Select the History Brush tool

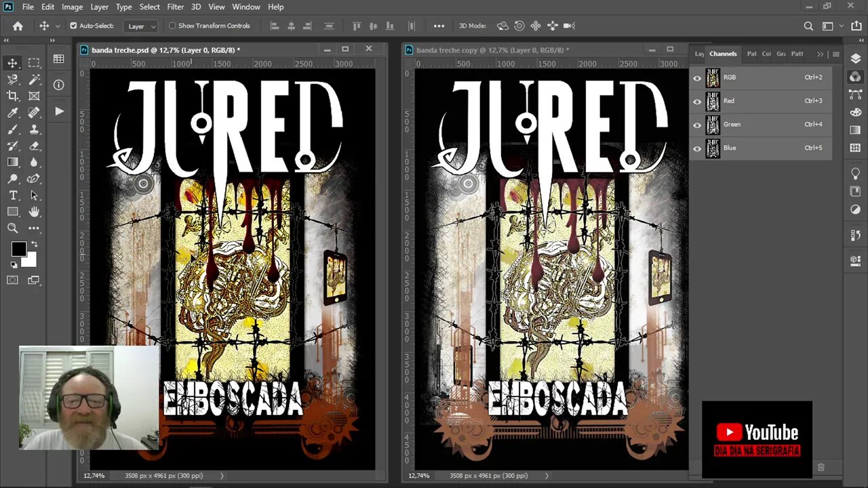(13, 146)
